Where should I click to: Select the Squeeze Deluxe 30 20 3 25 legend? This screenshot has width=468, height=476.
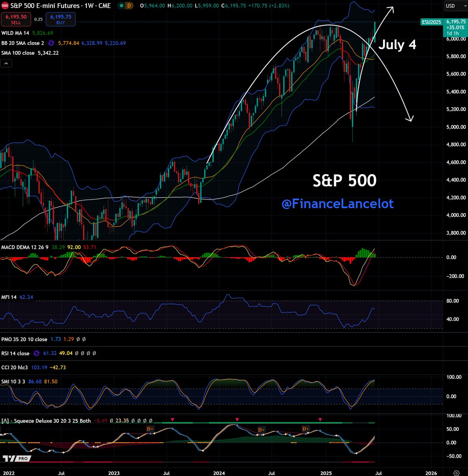point(46,421)
